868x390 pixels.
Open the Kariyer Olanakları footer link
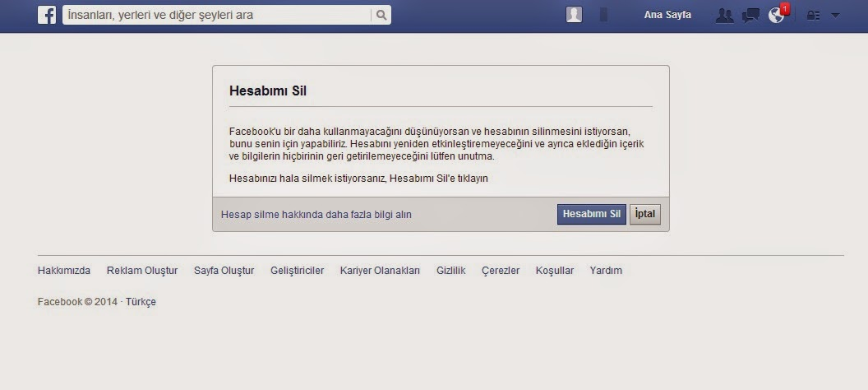380,271
